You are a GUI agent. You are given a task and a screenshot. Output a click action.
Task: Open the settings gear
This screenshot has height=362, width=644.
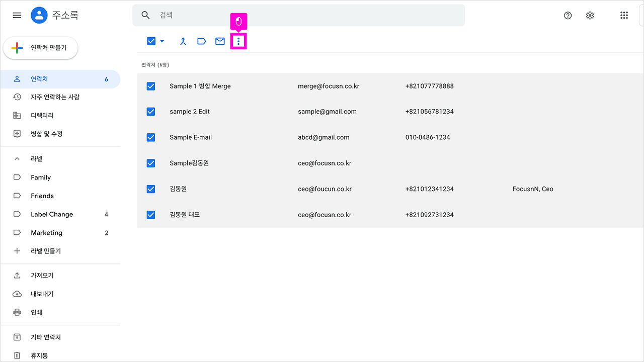tap(590, 16)
